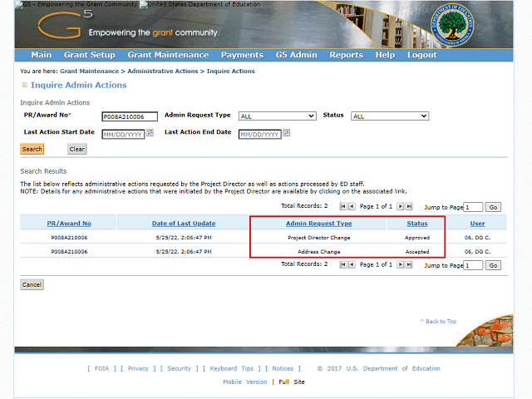
Task: Follow Administrative Actions breadcrumb link
Action: pyautogui.click(x=163, y=71)
